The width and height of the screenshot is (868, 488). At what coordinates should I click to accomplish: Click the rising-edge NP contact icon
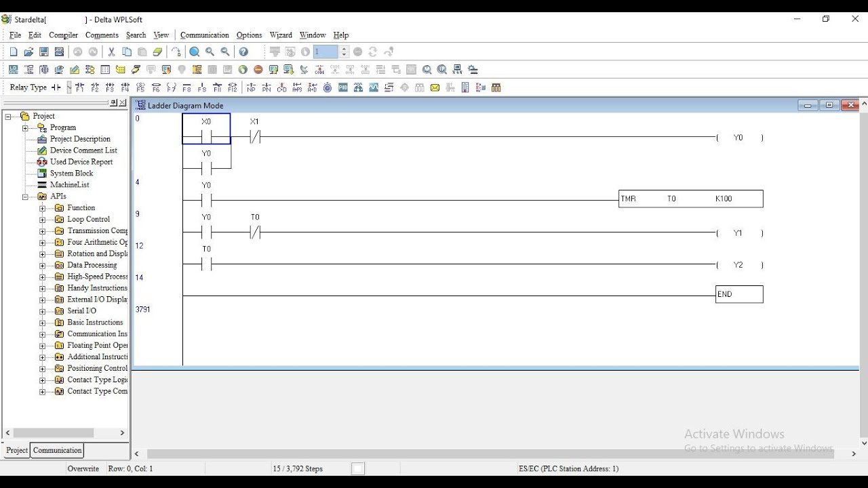tap(251, 87)
